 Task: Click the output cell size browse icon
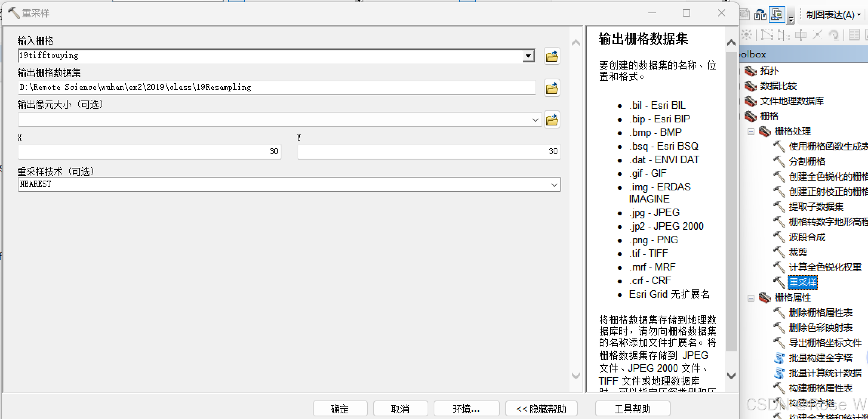552,120
